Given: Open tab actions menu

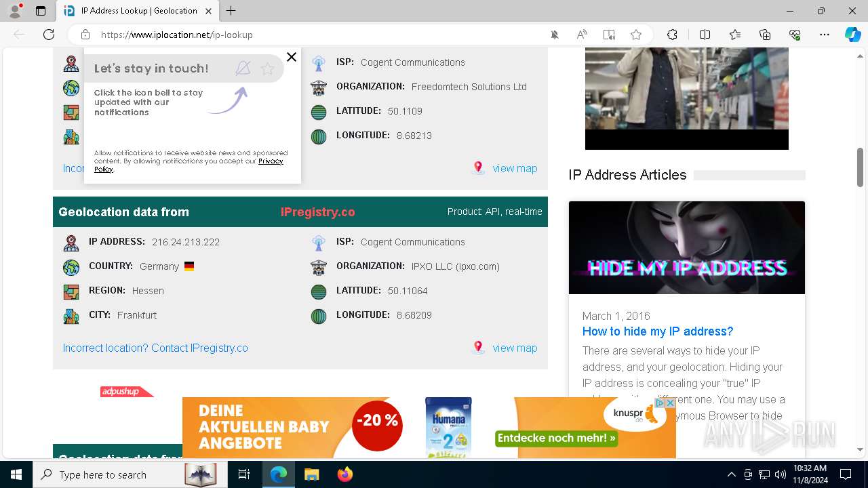Looking at the screenshot, I should 41,11.
